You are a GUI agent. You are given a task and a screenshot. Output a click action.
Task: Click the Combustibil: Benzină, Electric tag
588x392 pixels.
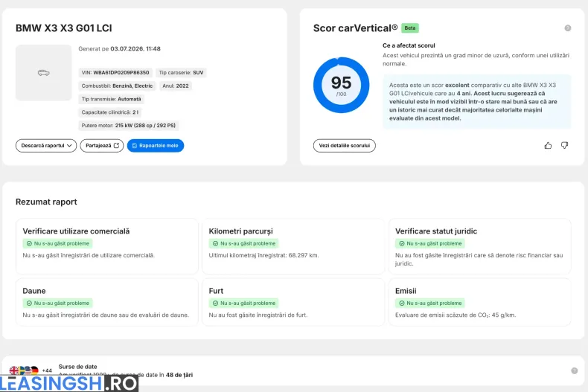point(117,86)
